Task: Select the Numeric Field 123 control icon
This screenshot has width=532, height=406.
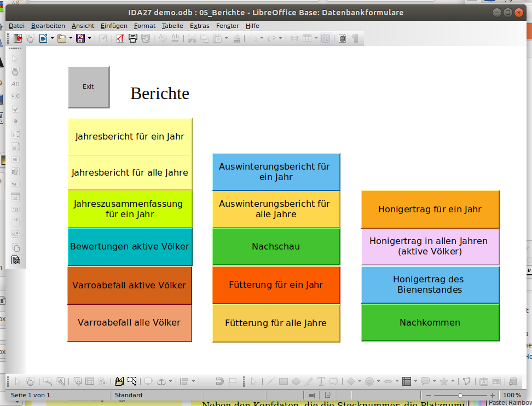Action: (15, 209)
